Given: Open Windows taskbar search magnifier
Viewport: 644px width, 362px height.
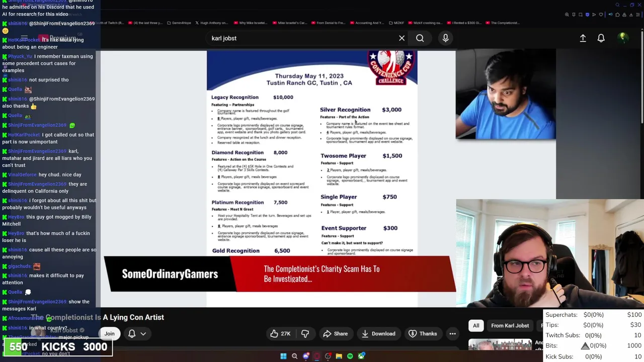Looking at the screenshot, I should [294, 356].
